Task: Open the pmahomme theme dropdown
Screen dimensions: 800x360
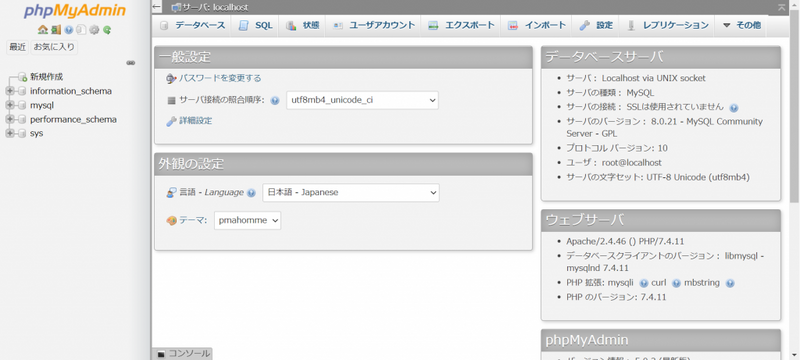Action: click(x=247, y=220)
